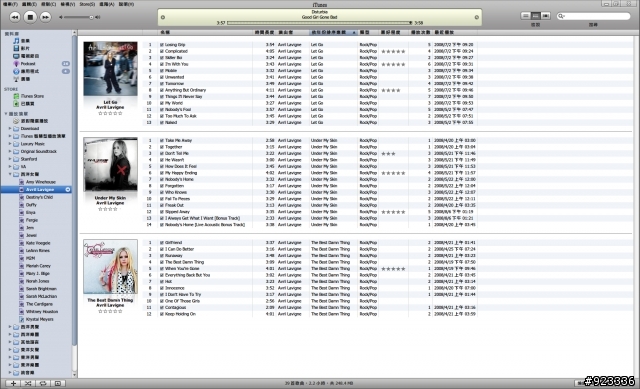The image size is (640, 389).
Task: Switch to list view
Action: [526, 16]
